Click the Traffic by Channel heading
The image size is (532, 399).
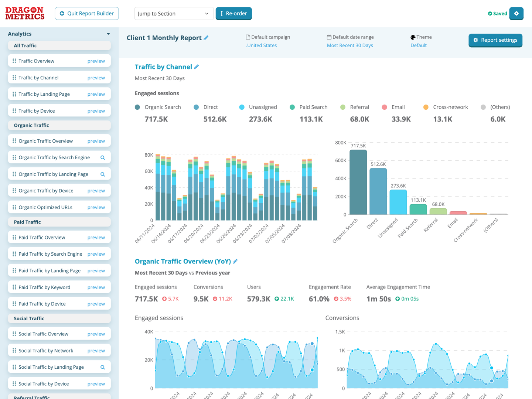[163, 67]
